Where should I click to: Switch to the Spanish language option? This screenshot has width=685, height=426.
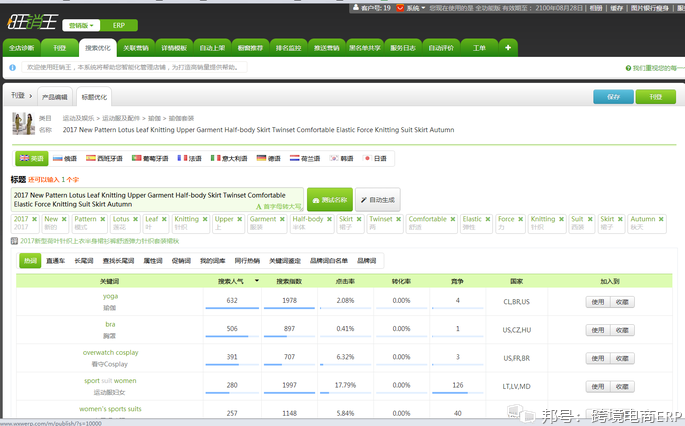[x=105, y=158]
